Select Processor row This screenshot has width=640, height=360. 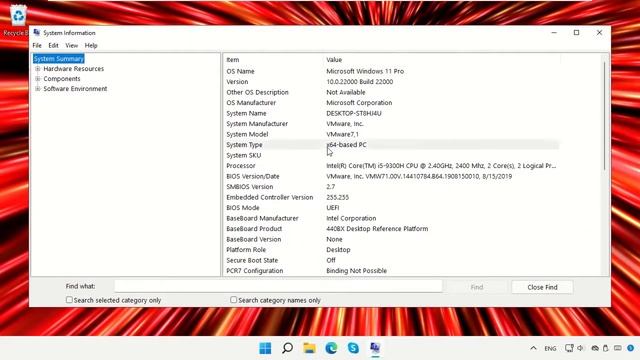392,166
